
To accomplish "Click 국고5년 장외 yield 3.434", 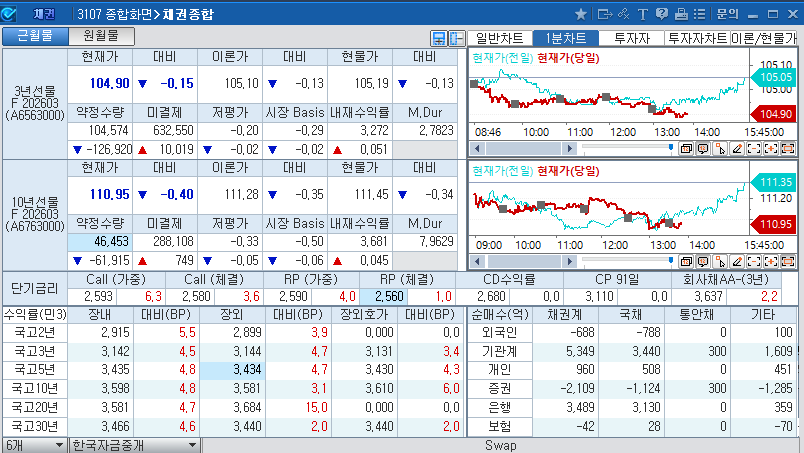I will point(232,369).
